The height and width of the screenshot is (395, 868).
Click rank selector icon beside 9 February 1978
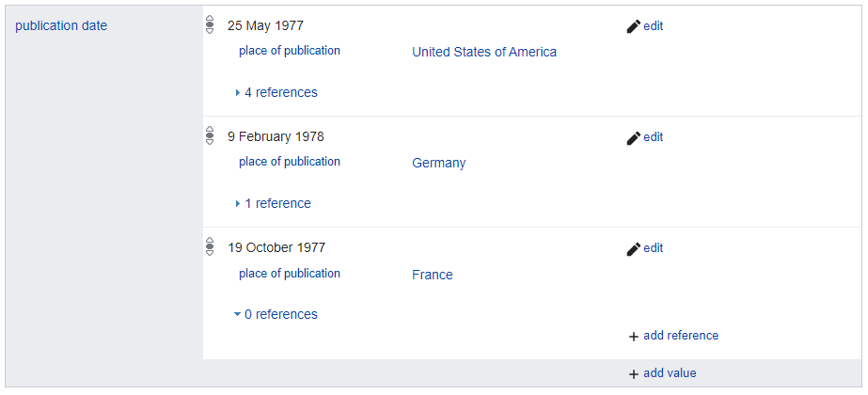click(x=210, y=135)
